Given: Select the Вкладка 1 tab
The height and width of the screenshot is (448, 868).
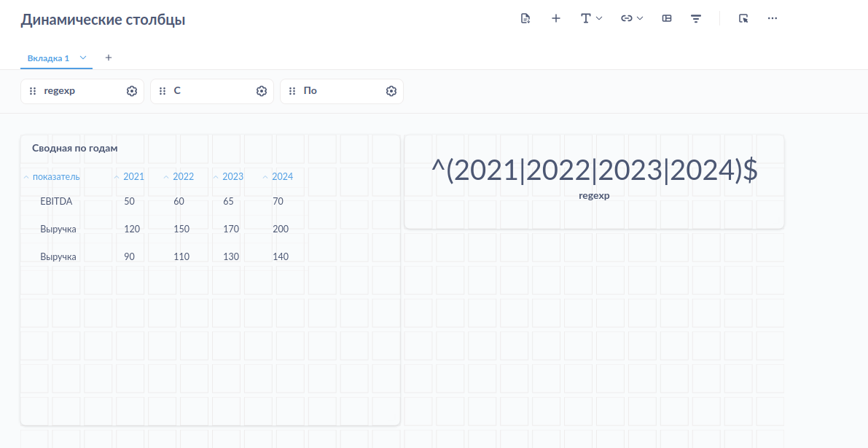Looking at the screenshot, I should click(48, 58).
